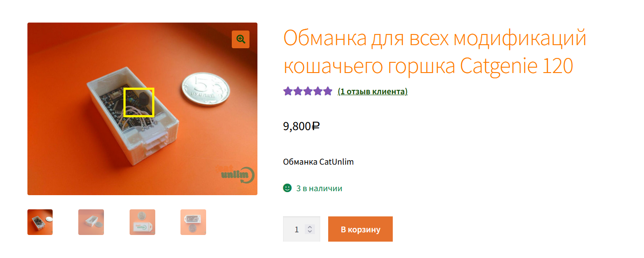Click the yellow highlighted box on circuit board
Screen dimensions: 644x258
139,102
